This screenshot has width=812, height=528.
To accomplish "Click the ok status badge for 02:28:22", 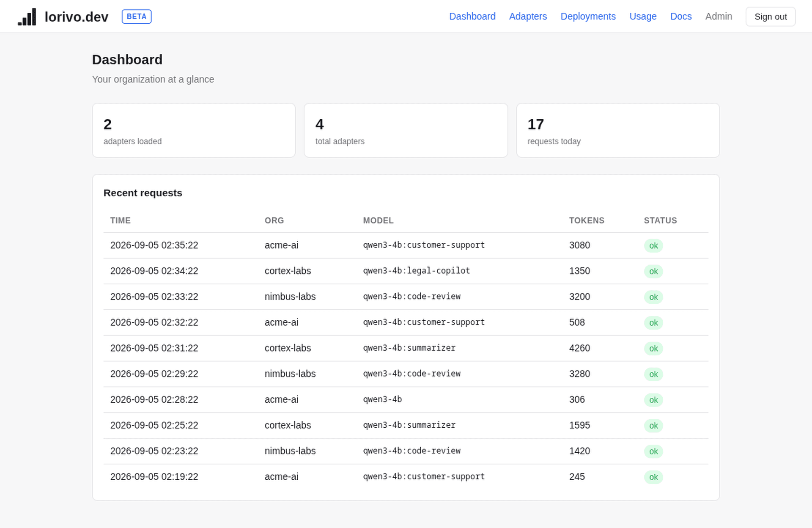I will point(653,400).
